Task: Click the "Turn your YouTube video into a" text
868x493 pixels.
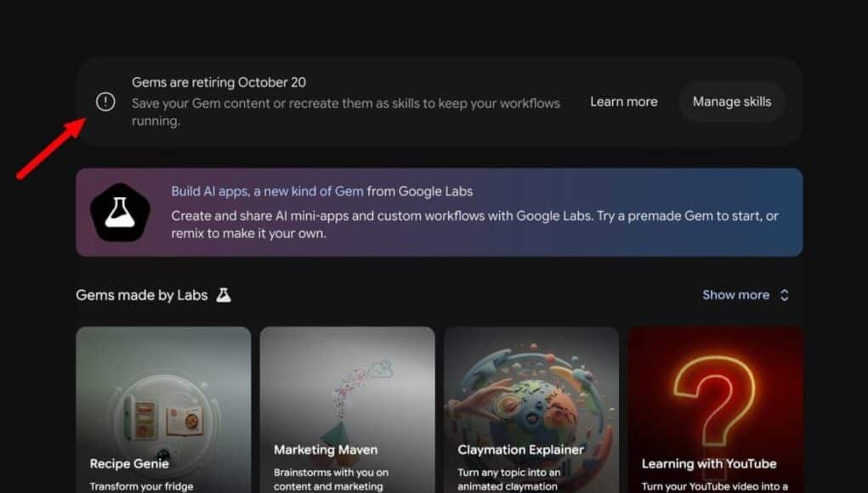Action: (715, 486)
